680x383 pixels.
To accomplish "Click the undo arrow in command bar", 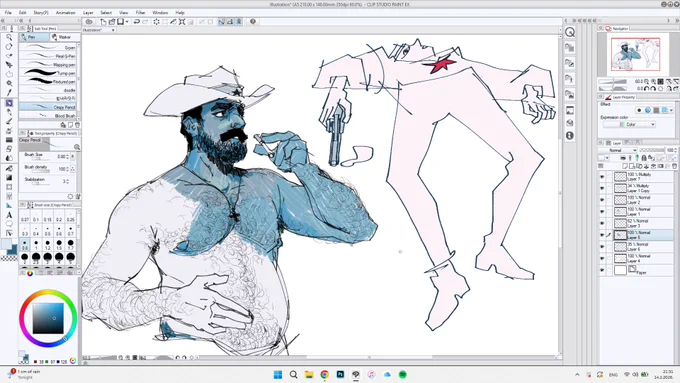I will tap(137, 22).
